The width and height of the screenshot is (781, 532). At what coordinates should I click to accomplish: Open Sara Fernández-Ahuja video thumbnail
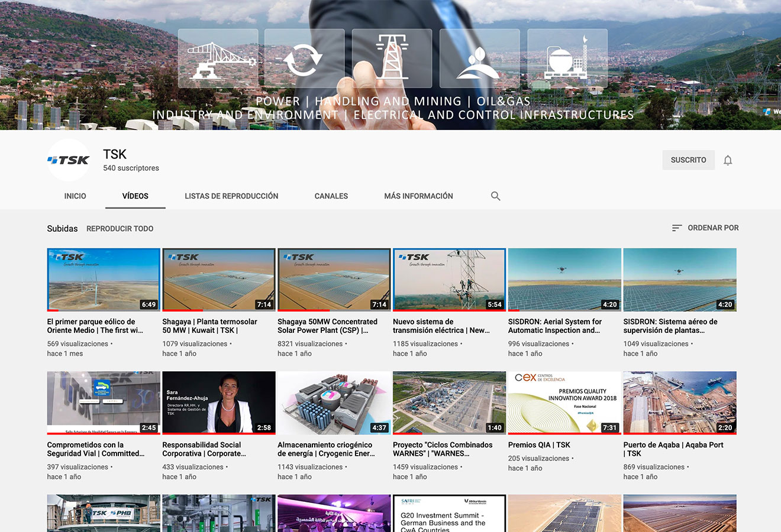click(219, 403)
